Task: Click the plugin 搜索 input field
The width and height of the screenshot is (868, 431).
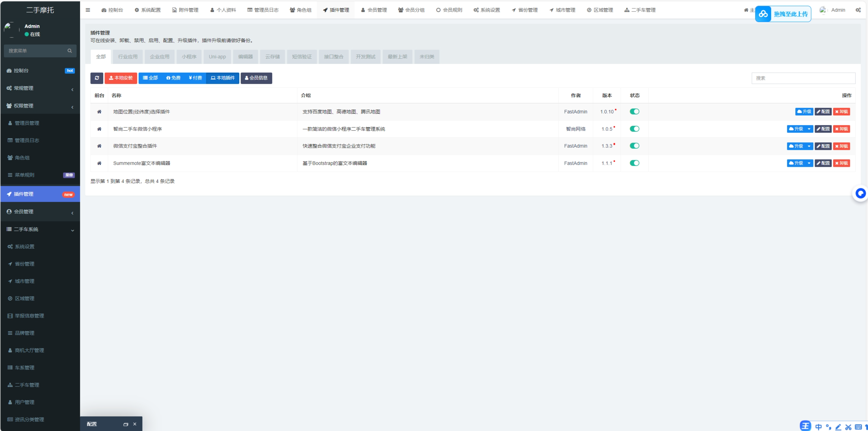Action: 803,78
